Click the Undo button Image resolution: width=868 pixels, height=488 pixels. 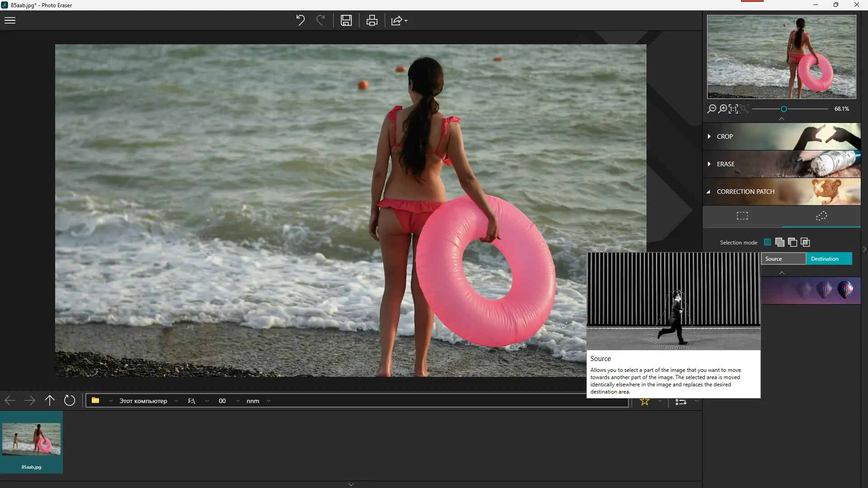pyautogui.click(x=300, y=20)
